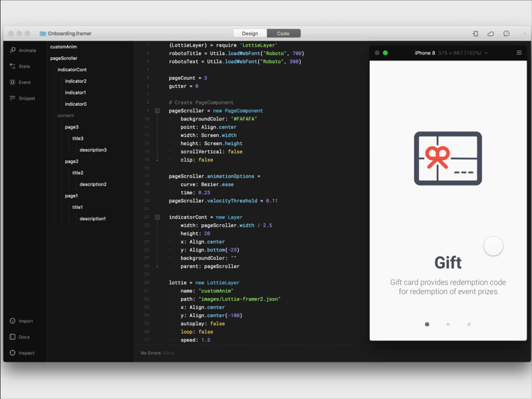The height and width of the screenshot is (399, 532).
Task: Select the page1 layer
Action: click(x=71, y=196)
